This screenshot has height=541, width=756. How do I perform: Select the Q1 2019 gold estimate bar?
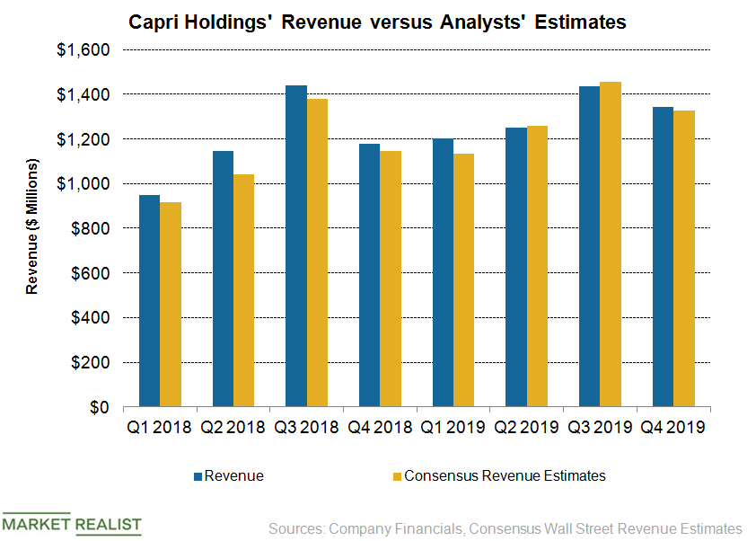pyautogui.click(x=464, y=279)
